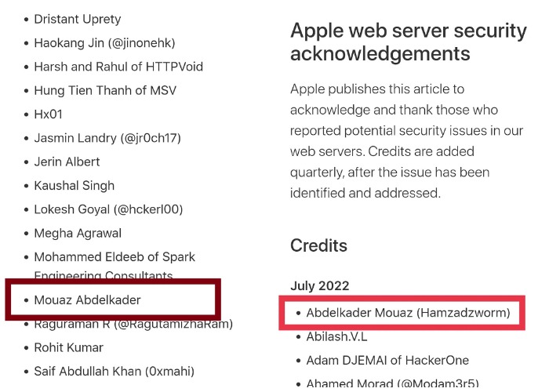Select Megha Agrawal in the list
549x392 pixels.
point(78,233)
